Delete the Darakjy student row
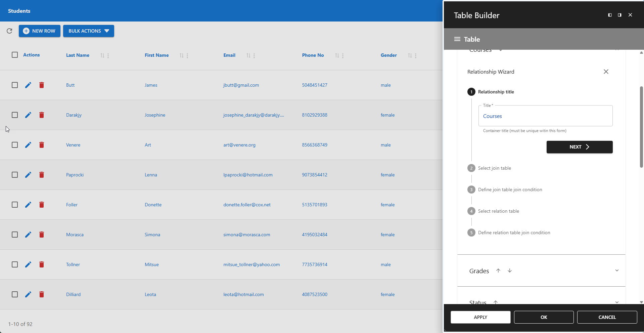Viewport: 644px width, 333px height. (42, 115)
